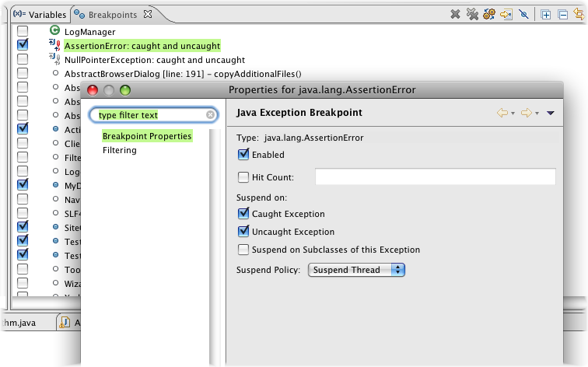Screen dimensions: 588x367
Task: Click the breakpoint circle beside Nav
Action: click(x=55, y=199)
